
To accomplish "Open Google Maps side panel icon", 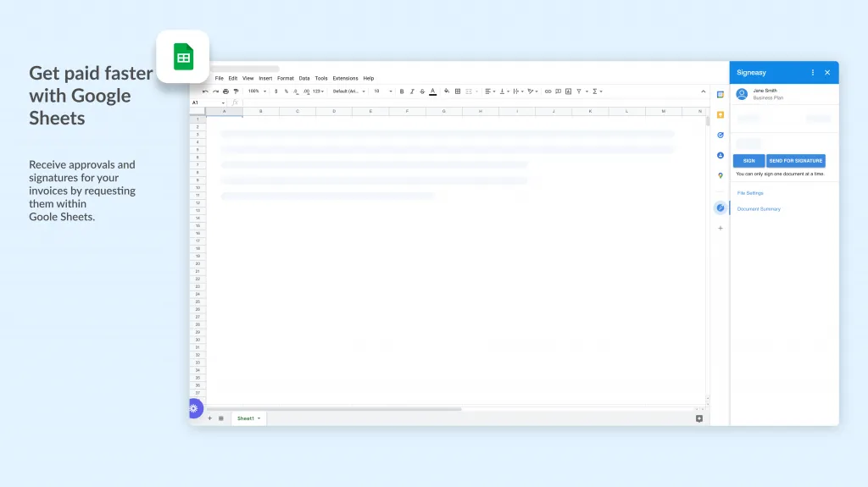I will [x=721, y=175].
